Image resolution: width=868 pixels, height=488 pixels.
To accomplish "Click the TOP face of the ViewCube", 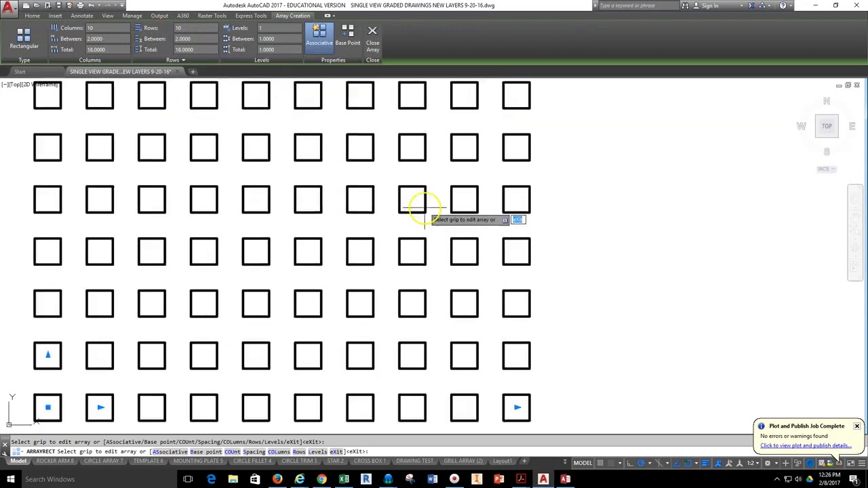I will tap(827, 126).
